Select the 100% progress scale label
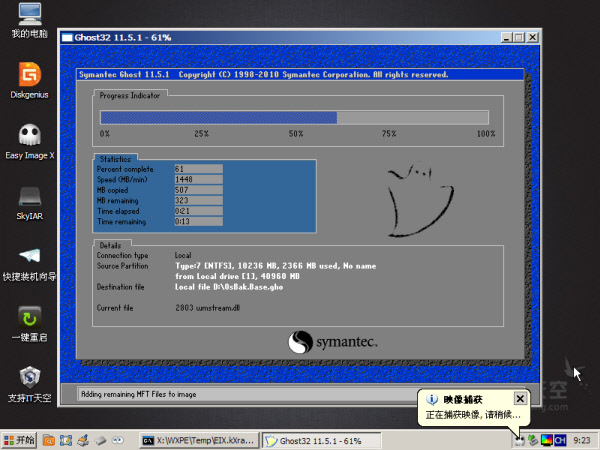Viewport: 600px width, 450px height. [486, 134]
